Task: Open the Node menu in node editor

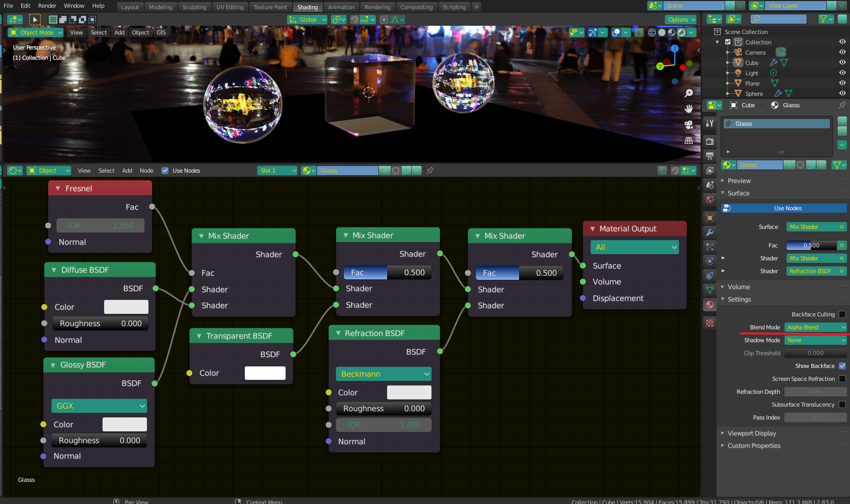Action: tap(146, 171)
